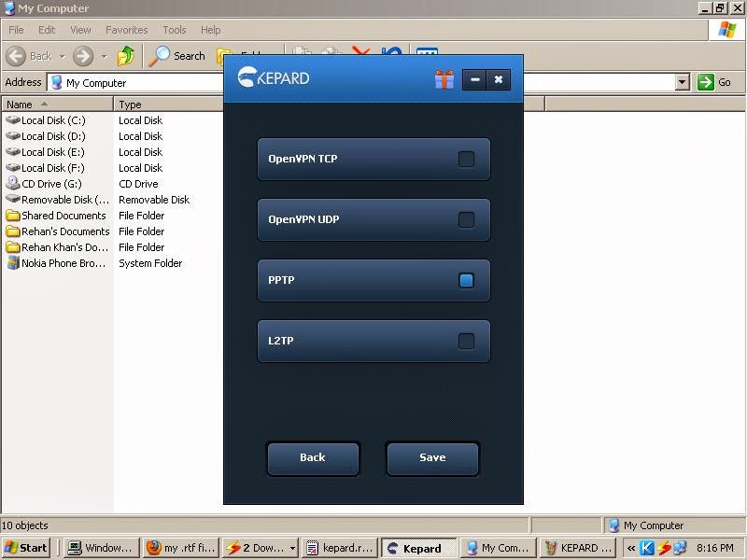Open the gift box icon in Kepard
Screen dimensions: 747x560
(x=444, y=79)
